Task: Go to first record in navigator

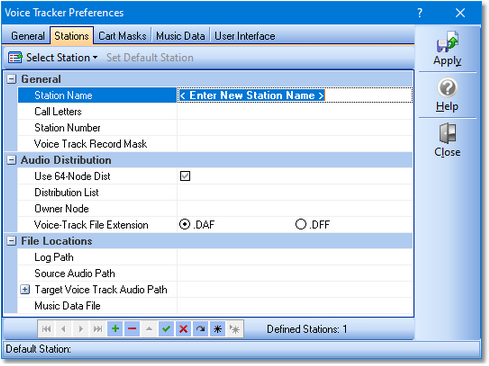Action: [x=47, y=329]
